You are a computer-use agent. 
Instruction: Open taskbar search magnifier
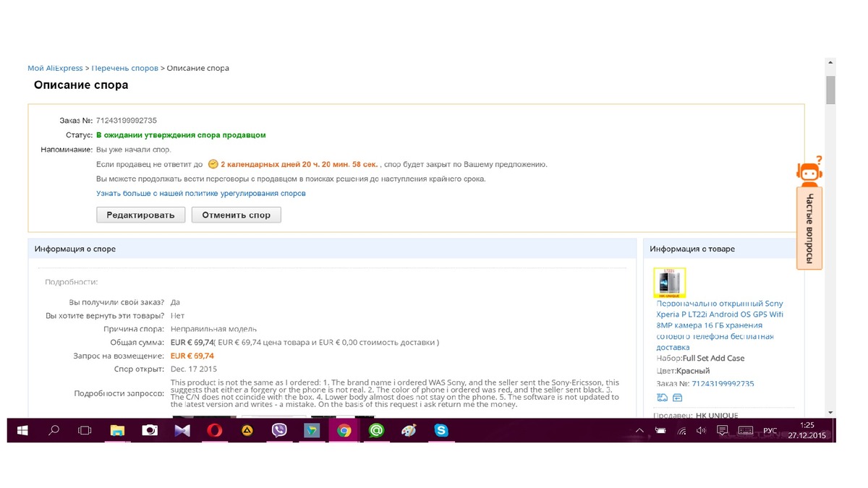coord(54,430)
